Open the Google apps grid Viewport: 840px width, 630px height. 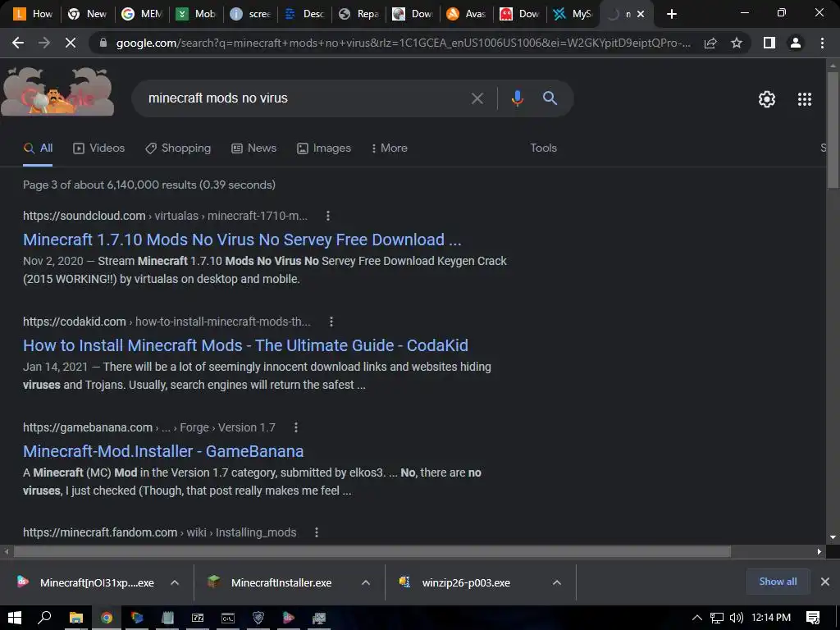(x=805, y=99)
